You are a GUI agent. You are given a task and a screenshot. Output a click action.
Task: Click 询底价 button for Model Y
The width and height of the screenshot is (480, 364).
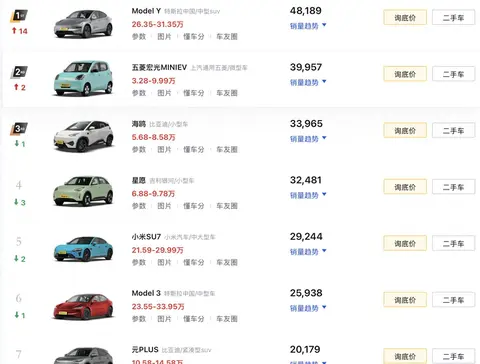(x=405, y=18)
